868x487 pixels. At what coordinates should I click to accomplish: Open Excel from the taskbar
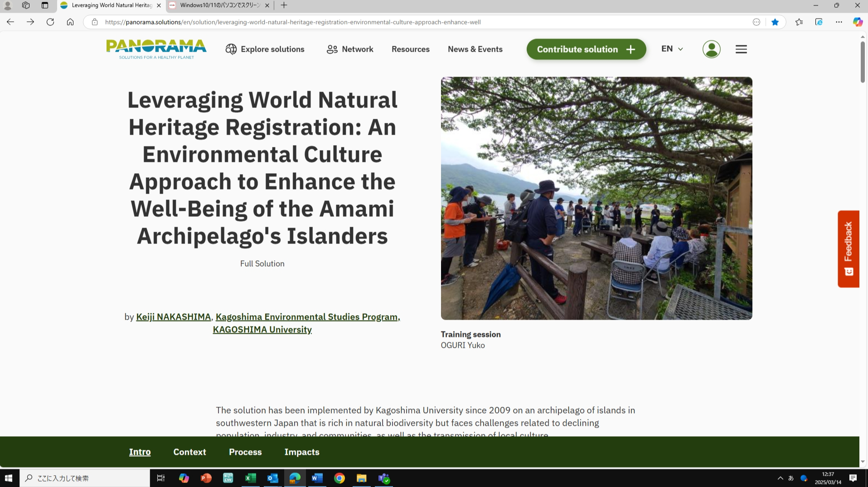point(250,478)
